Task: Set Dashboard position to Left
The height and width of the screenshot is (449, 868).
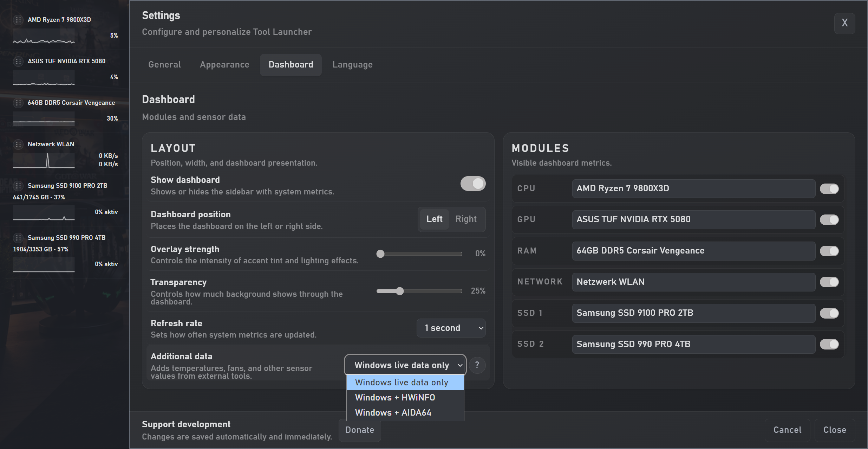Action: coord(435,219)
